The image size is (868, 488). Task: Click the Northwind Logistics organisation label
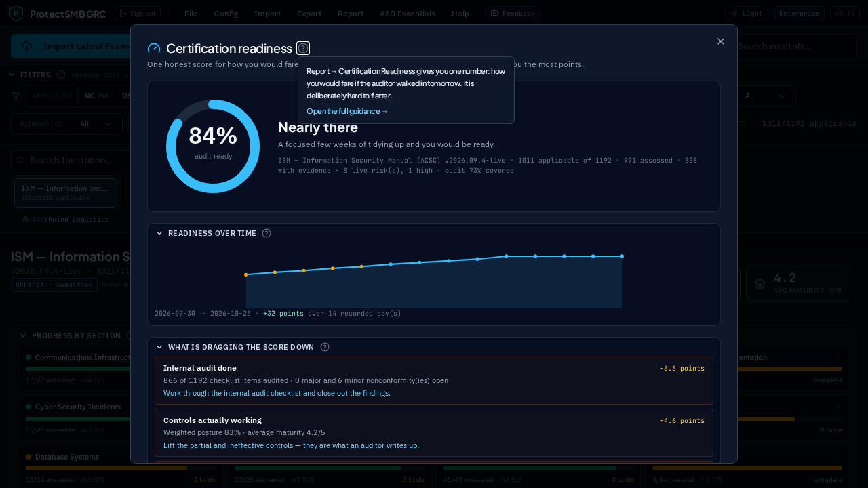click(66, 220)
